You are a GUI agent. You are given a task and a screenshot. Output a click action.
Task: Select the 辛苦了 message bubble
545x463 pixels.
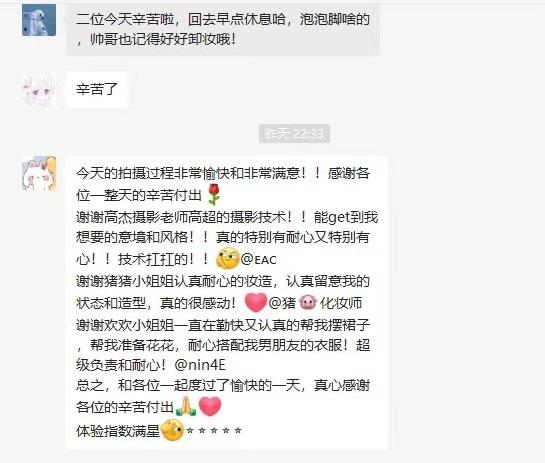97,90
